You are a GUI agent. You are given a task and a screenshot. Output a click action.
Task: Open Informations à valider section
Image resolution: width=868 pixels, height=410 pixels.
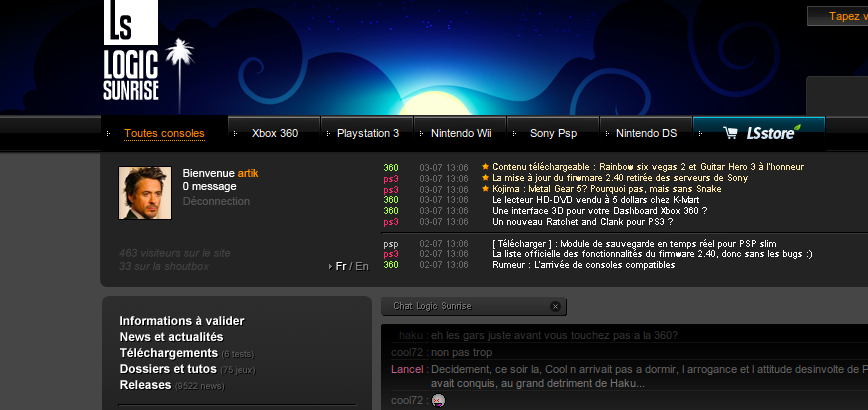tap(182, 321)
